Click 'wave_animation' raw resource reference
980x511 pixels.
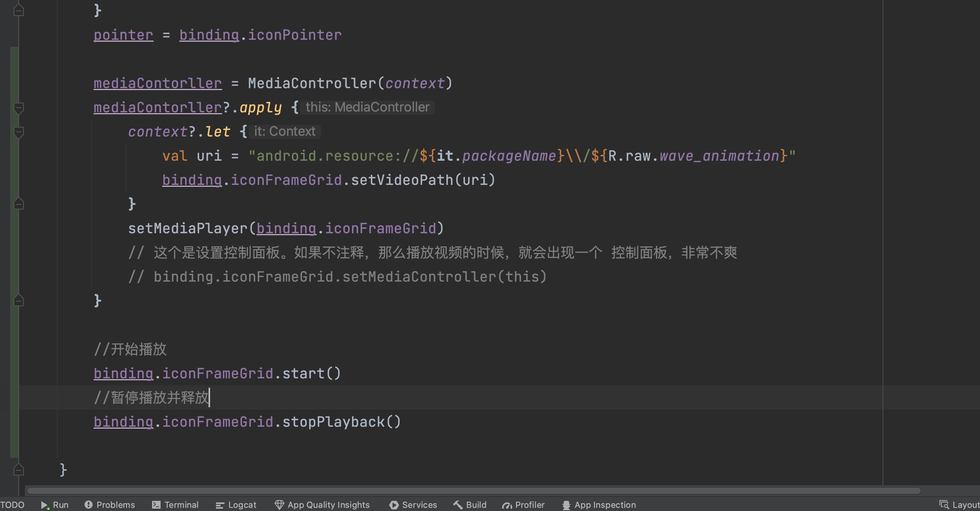click(x=719, y=156)
